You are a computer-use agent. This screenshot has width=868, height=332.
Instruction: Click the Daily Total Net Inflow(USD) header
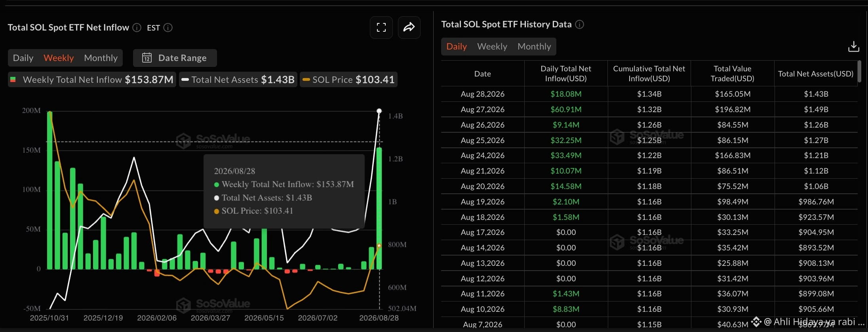coord(566,74)
